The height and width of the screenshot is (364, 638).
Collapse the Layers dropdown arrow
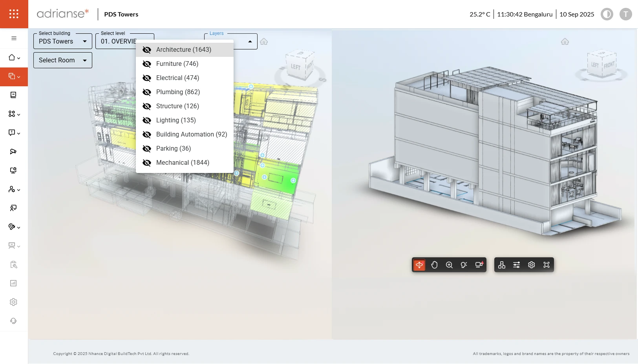click(250, 42)
